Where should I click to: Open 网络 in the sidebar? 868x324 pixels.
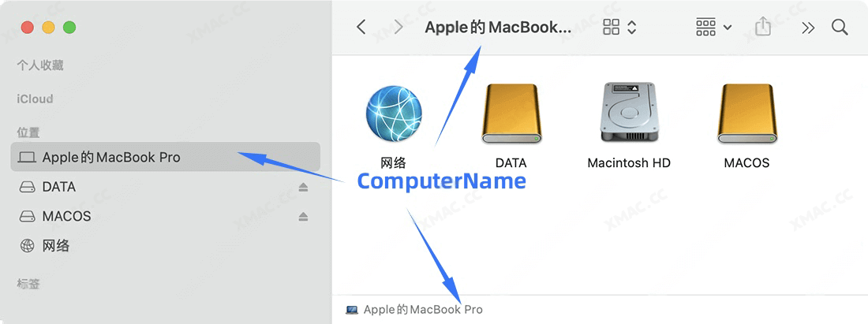pyautogui.click(x=165, y=245)
